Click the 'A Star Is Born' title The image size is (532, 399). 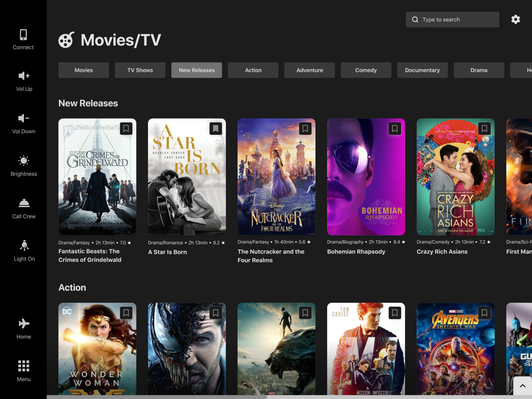pyautogui.click(x=167, y=252)
